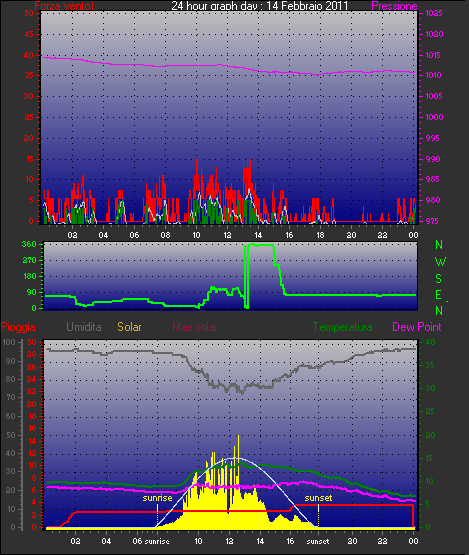
Task: Click the Max solar legend label
Action: click(x=195, y=327)
